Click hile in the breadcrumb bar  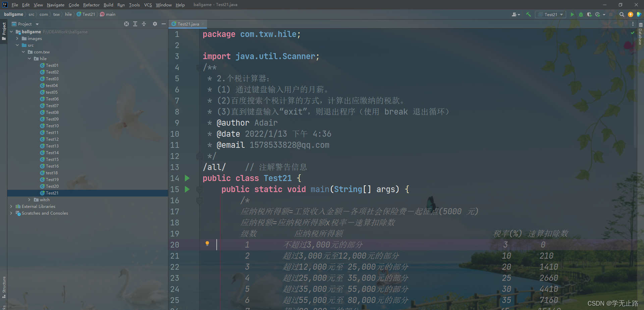pos(68,14)
